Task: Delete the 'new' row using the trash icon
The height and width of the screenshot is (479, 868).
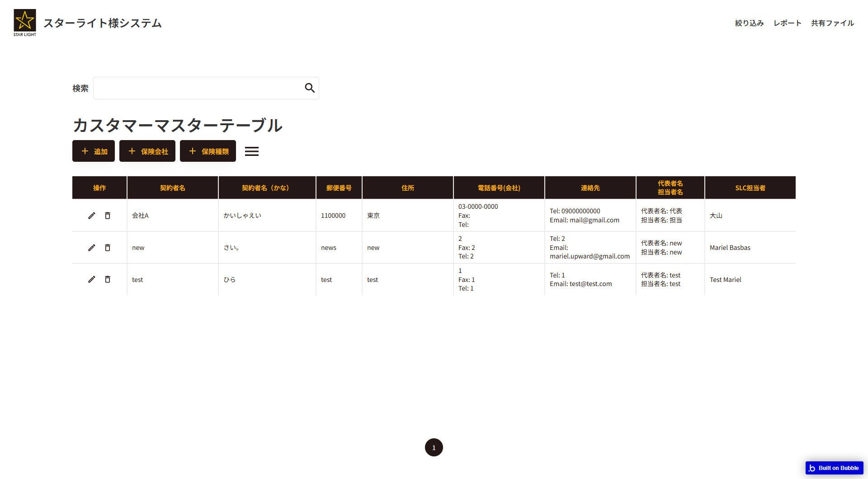Action: pyautogui.click(x=108, y=247)
